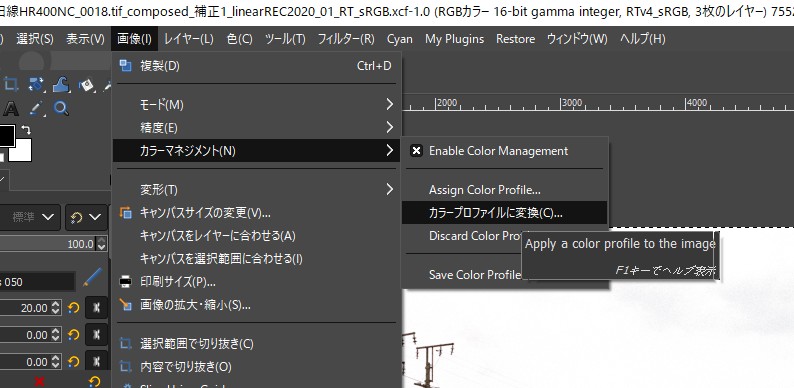Choose 印刷サイズ(P)...

coord(257,282)
